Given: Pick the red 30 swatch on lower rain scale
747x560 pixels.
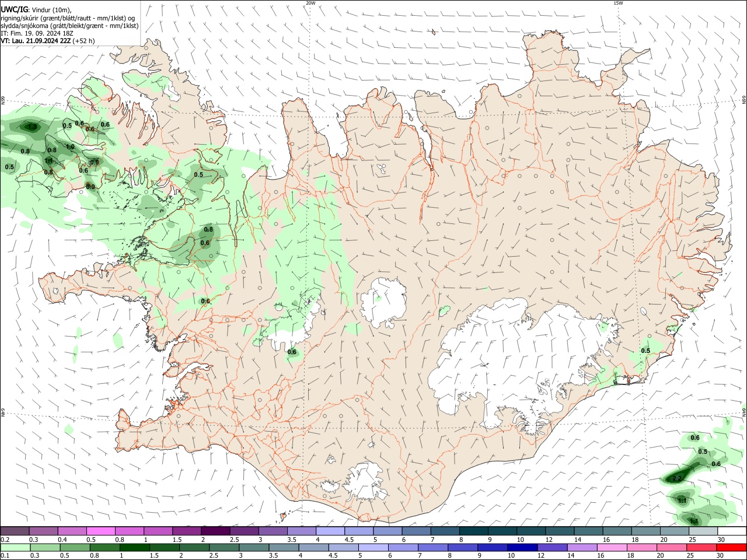Looking at the screenshot, I should pos(731,547).
